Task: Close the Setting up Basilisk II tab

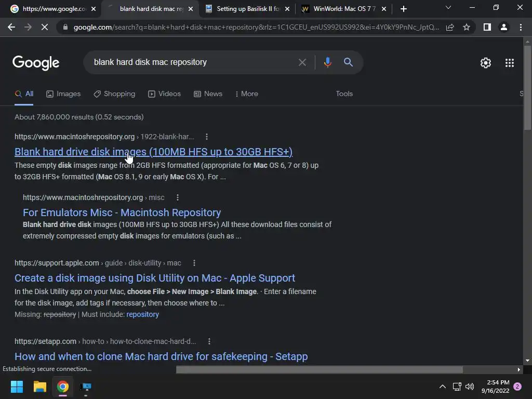Action: click(287, 9)
